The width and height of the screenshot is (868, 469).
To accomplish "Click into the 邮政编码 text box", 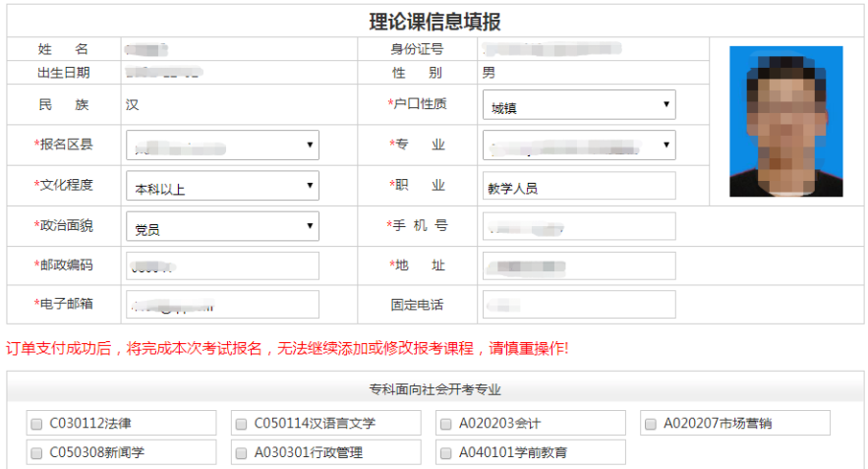I will point(222,266).
